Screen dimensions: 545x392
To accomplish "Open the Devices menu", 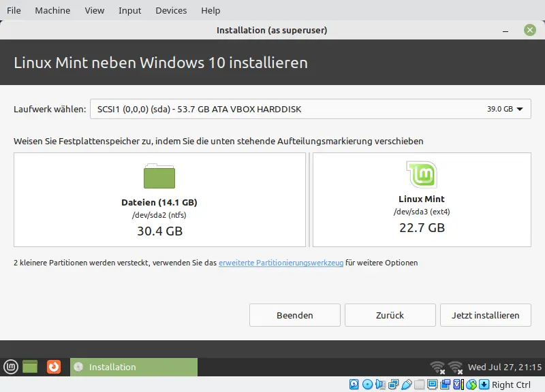I will pyautogui.click(x=171, y=10).
